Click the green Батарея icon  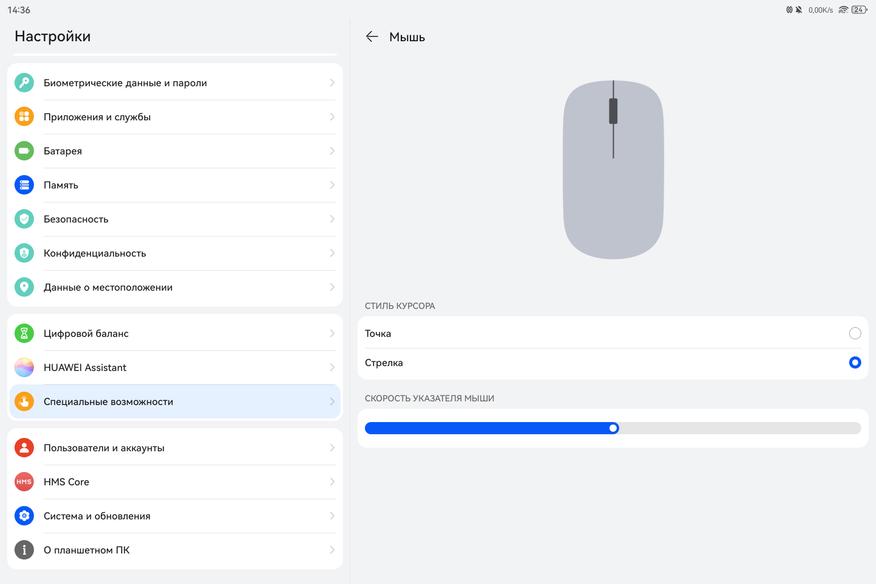coord(24,151)
